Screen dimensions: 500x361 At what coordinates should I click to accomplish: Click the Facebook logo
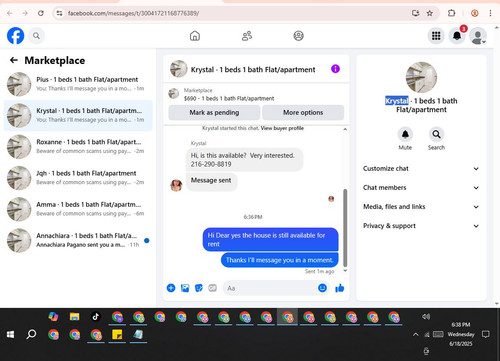16,36
